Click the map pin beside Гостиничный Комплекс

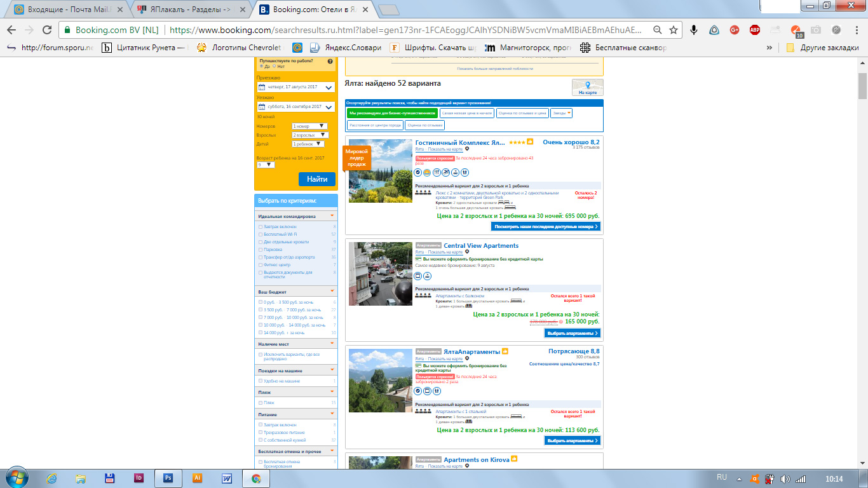[x=467, y=149]
